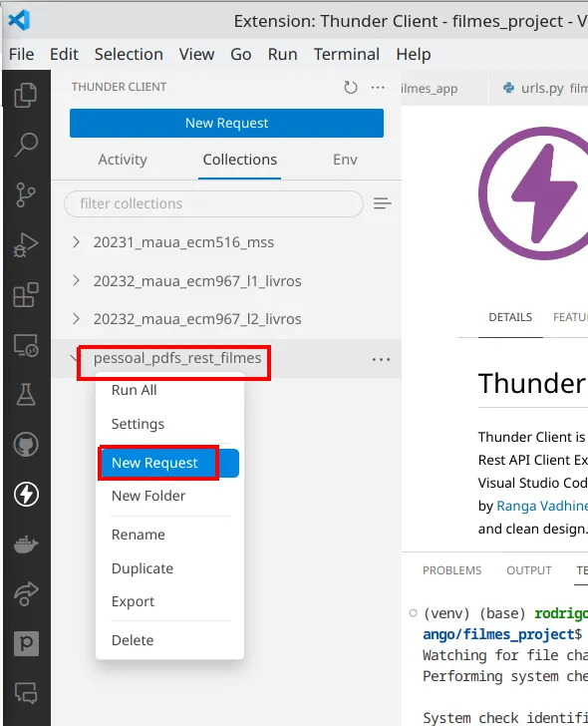Expand the 20232_maua_ecm967_l1_livros collection
Screen dimensions: 588x726
tap(77, 280)
